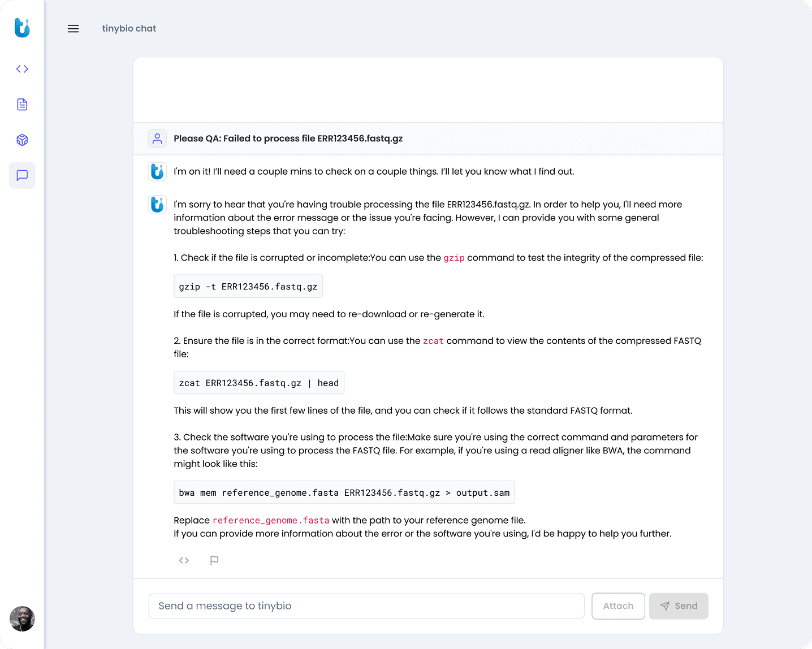Open profile via the bottom-left avatar photo
The width and height of the screenshot is (812, 649).
tap(22, 619)
